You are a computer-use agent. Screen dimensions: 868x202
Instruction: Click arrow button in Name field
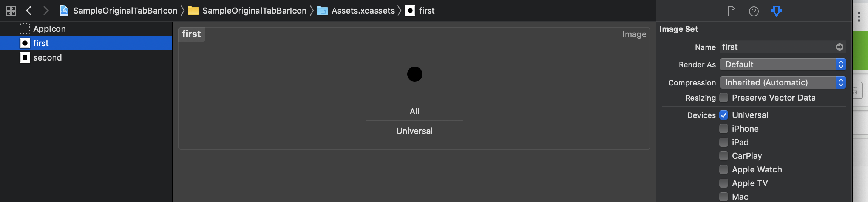coord(839,47)
